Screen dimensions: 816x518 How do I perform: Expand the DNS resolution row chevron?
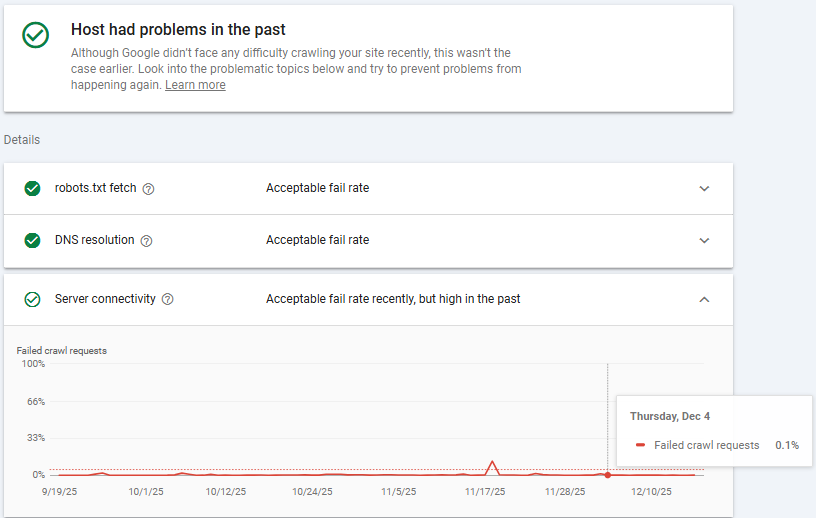[704, 241]
